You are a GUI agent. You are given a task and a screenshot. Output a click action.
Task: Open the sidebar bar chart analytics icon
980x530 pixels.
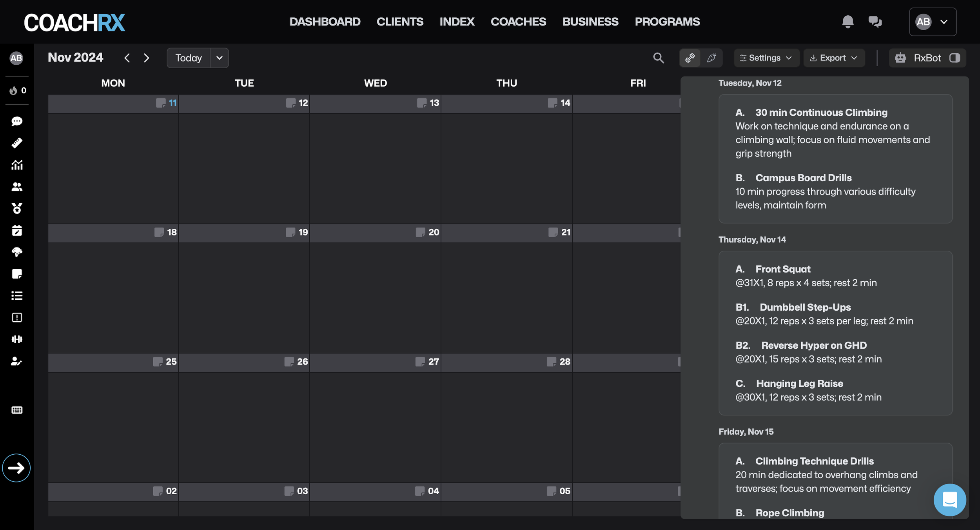pyautogui.click(x=17, y=165)
